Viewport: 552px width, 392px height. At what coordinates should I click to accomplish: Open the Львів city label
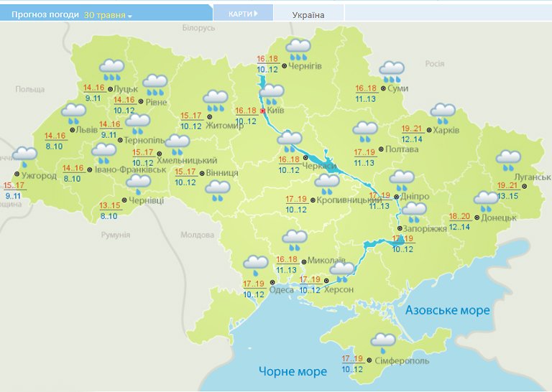[x=87, y=130]
